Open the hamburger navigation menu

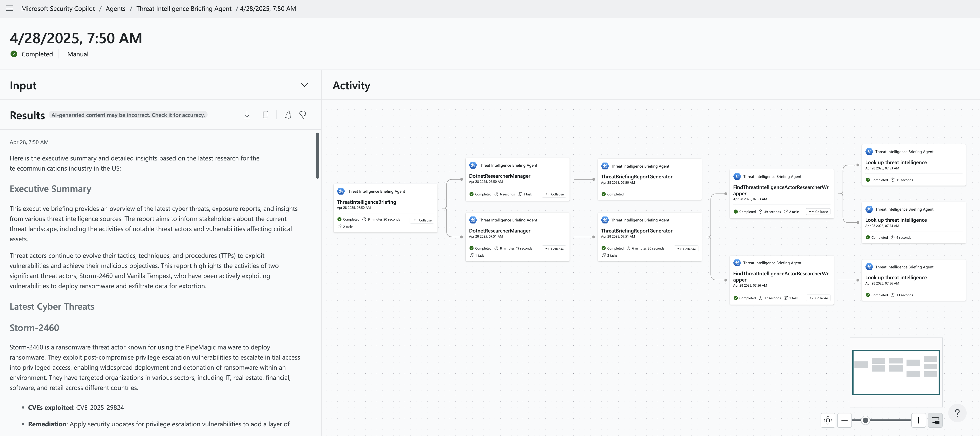10,8
